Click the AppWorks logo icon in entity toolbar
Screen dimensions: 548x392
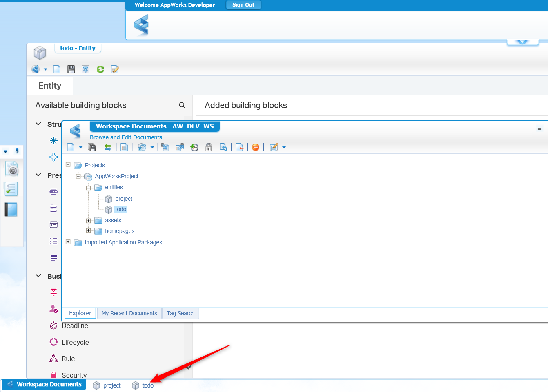tap(36, 69)
